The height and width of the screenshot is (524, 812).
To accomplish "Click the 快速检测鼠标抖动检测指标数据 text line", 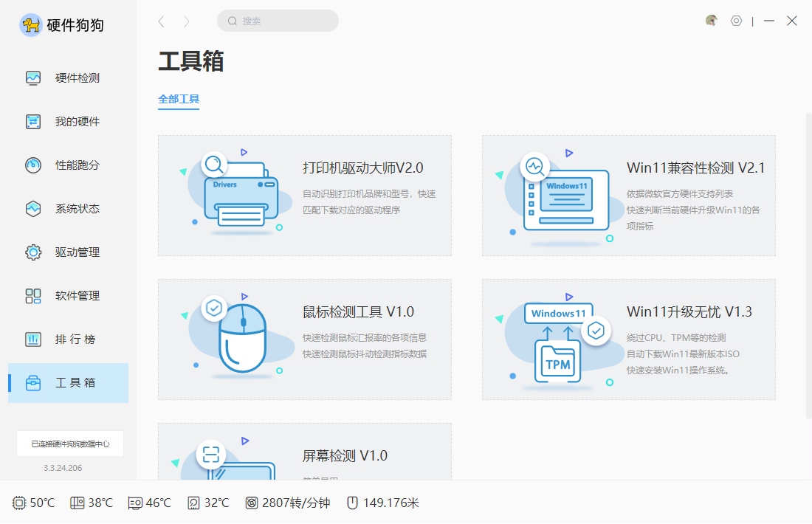I will (365, 354).
